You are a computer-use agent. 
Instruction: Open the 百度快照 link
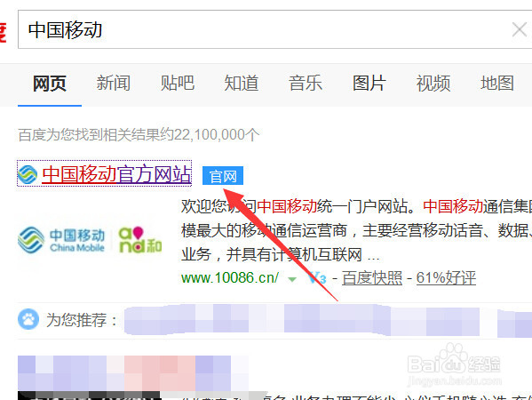[x=372, y=277]
